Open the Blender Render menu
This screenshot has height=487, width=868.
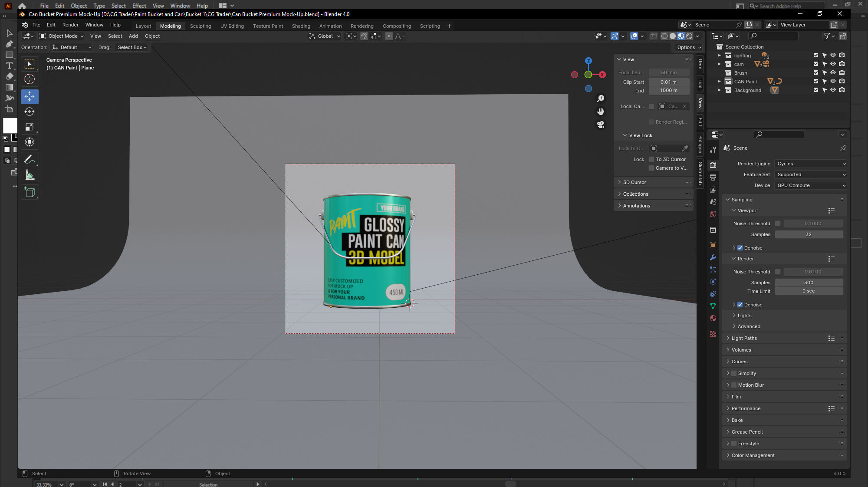click(70, 25)
